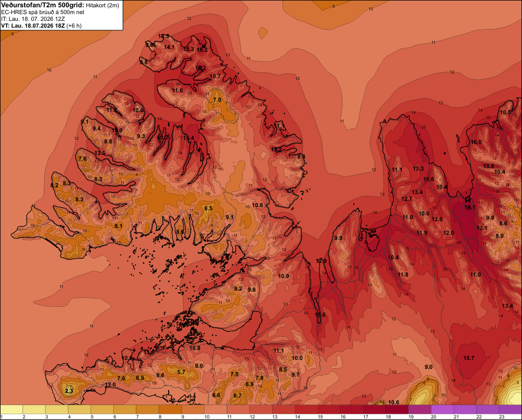Click the 15.4 temperature value
The width and height of the screenshot is (522, 420).
click(x=188, y=138)
